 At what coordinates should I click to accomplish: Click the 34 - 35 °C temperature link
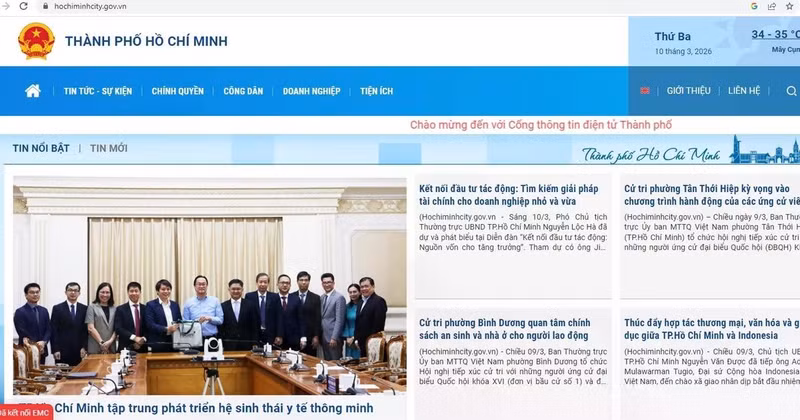776,34
